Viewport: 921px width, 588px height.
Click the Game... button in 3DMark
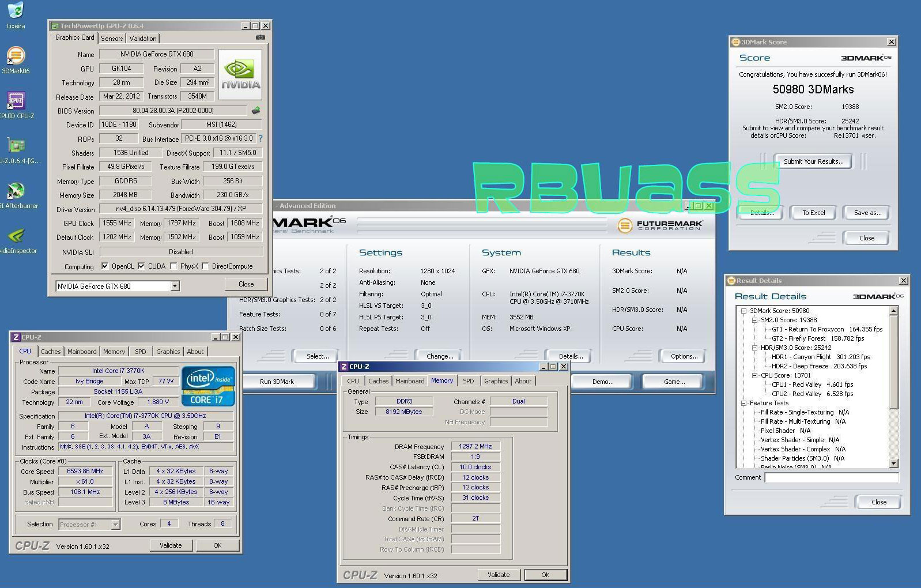(674, 382)
